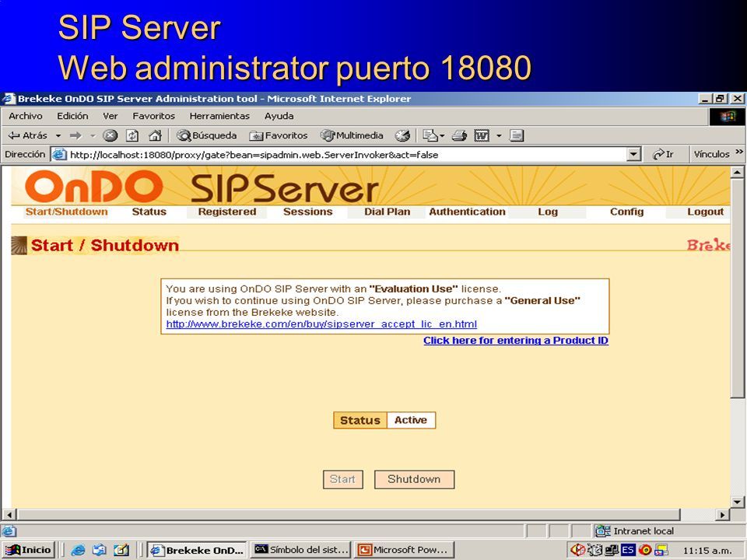The height and width of the screenshot is (560, 747).
Task: Launch Outlook Express quick launch icon
Action: point(100,551)
